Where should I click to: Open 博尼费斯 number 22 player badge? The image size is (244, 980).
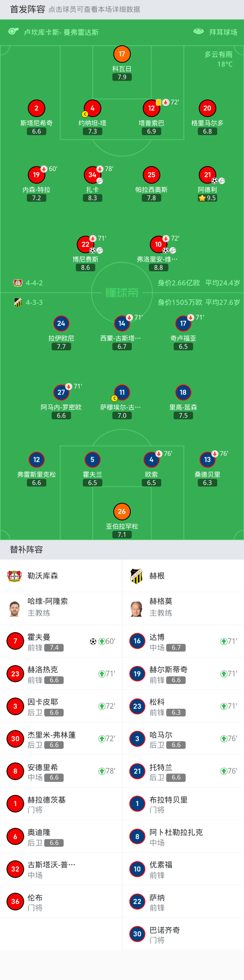[85, 244]
